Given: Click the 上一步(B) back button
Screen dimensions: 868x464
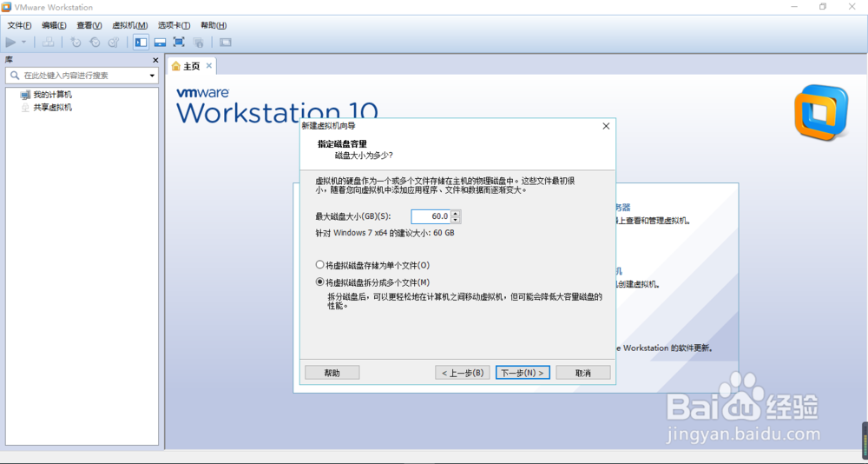Looking at the screenshot, I should click(463, 373).
